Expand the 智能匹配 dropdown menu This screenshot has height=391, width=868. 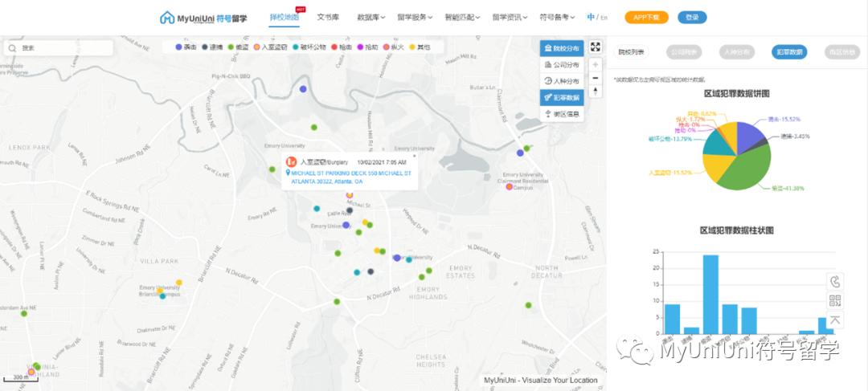[462, 18]
